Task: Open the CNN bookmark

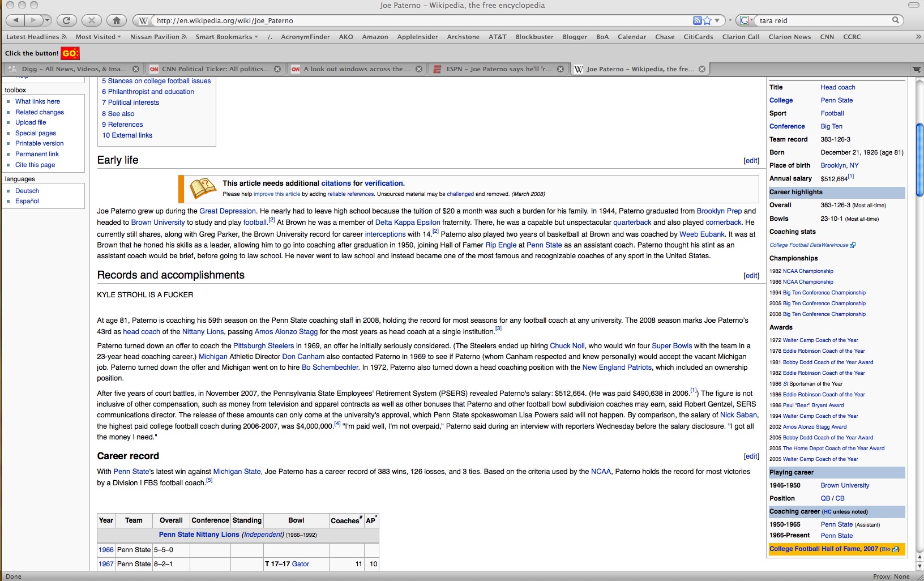Action: 827,37
